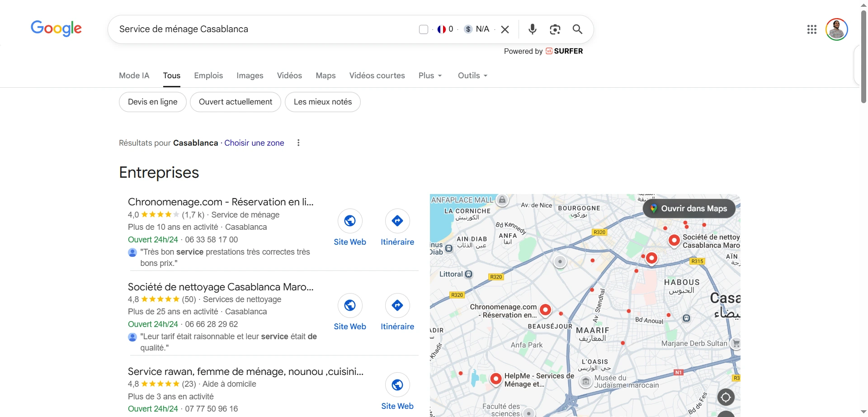Toggle the "Les mieux notés" filter
The width and height of the screenshot is (868, 417).
[323, 102]
